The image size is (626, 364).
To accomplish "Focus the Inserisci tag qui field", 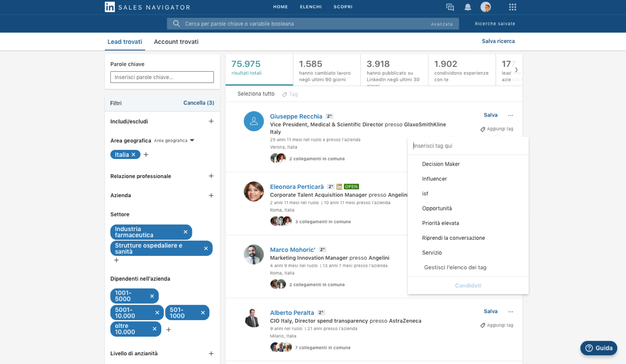I will pyautogui.click(x=468, y=146).
